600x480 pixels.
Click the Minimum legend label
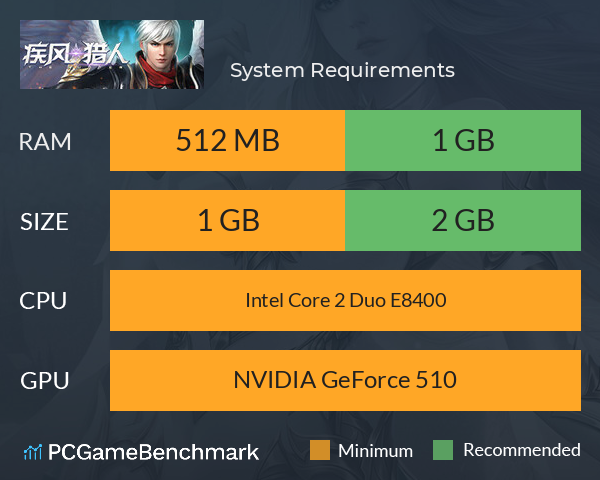tap(375, 451)
